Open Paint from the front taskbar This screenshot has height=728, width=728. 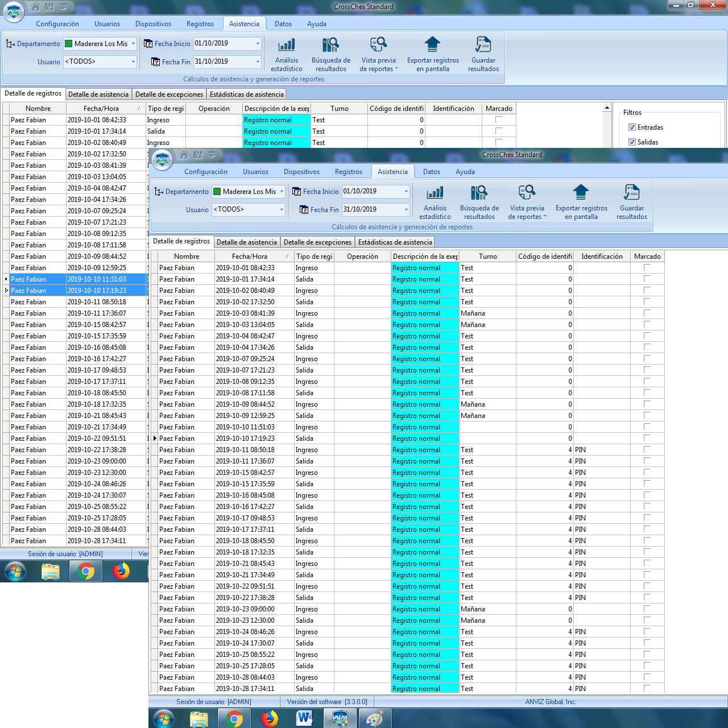point(375,719)
